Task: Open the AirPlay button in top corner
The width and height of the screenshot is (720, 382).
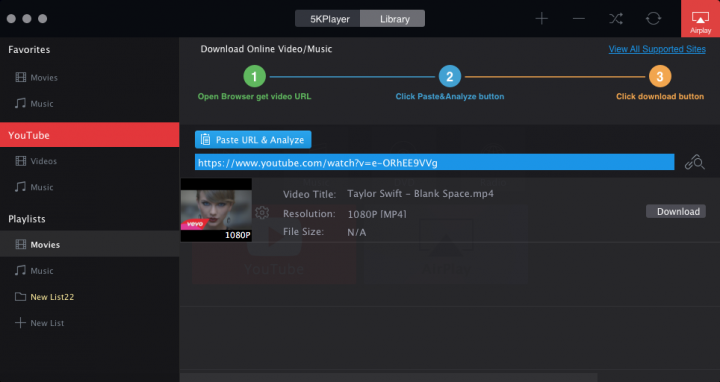Action: click(700, 19)
